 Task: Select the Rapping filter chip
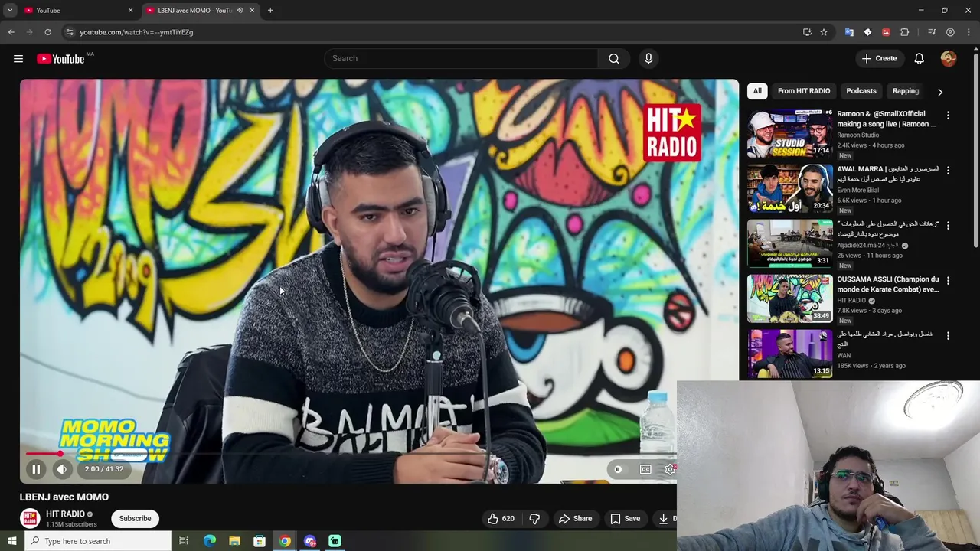[x=906, y=91]
